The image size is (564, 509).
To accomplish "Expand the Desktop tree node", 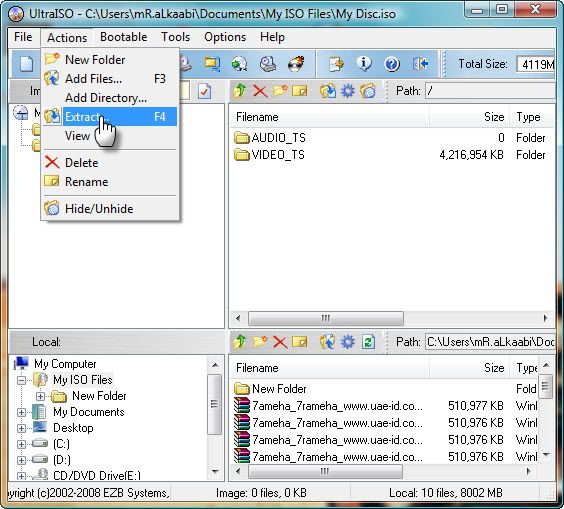I will pyautogui.click(x=22, y=428).
